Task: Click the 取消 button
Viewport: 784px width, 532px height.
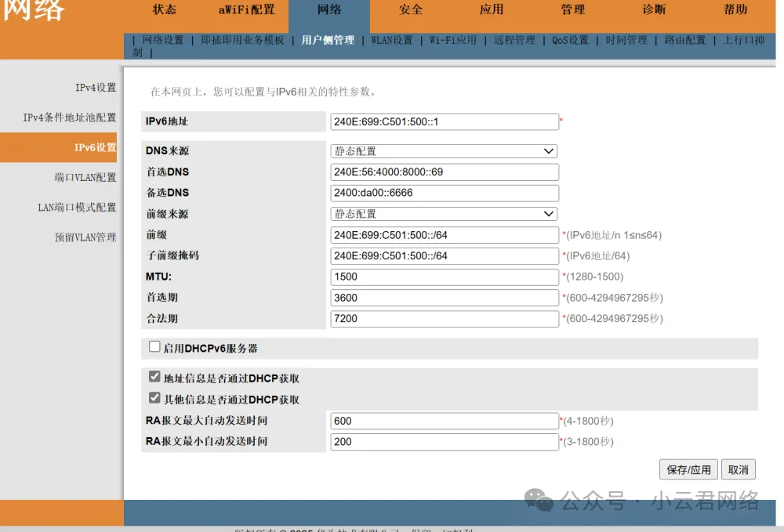Action: click(738, 469)
